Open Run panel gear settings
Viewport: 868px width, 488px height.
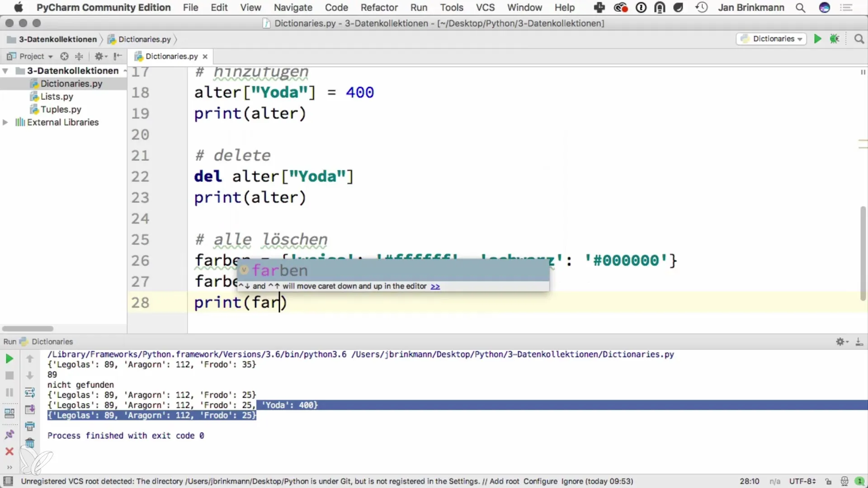[x=842, y=342]
